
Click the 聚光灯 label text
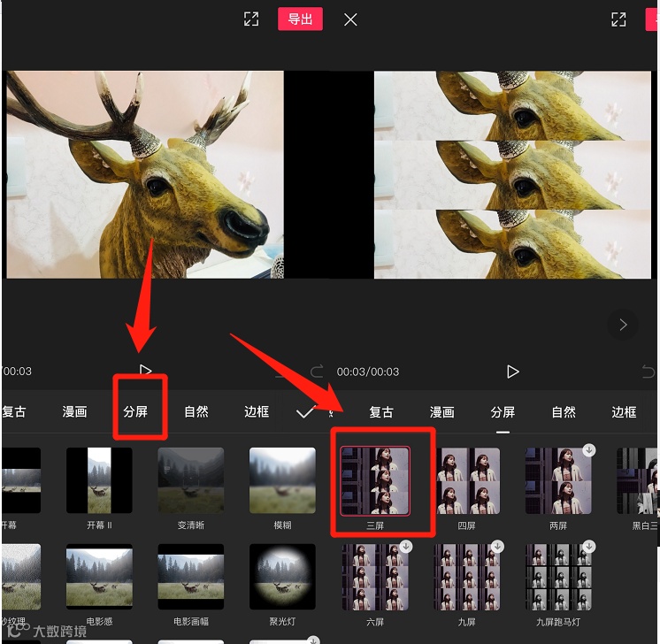pos(282,621)
